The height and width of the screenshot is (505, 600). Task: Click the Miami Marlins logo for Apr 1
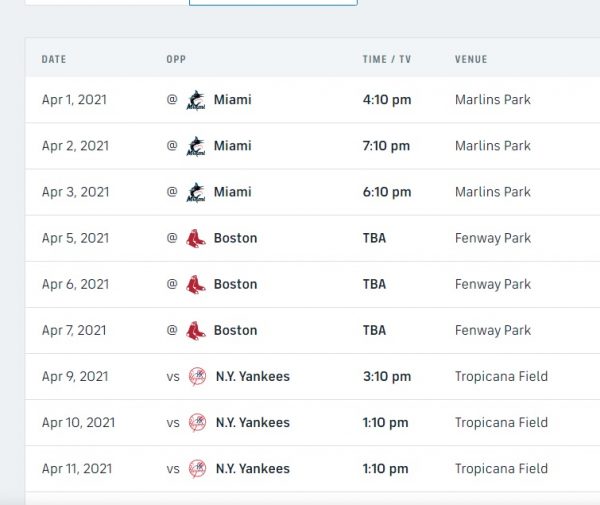coord(197,100)
